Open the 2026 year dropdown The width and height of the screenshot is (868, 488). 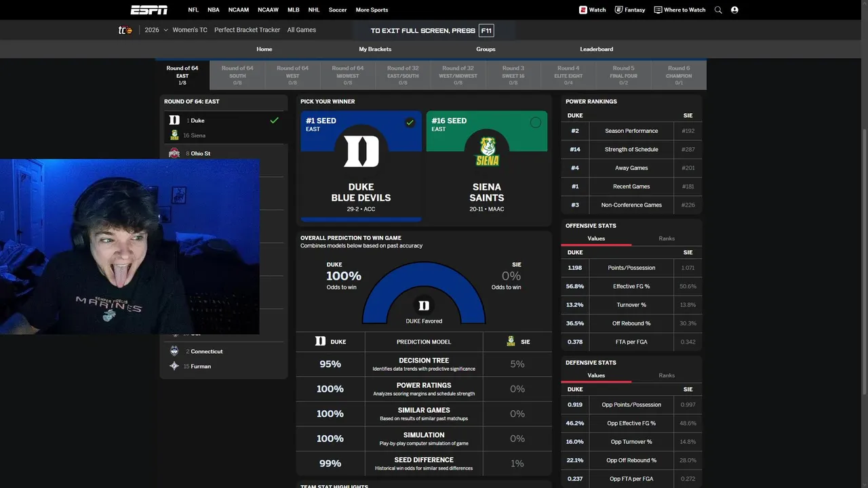[x=156, y=30]
